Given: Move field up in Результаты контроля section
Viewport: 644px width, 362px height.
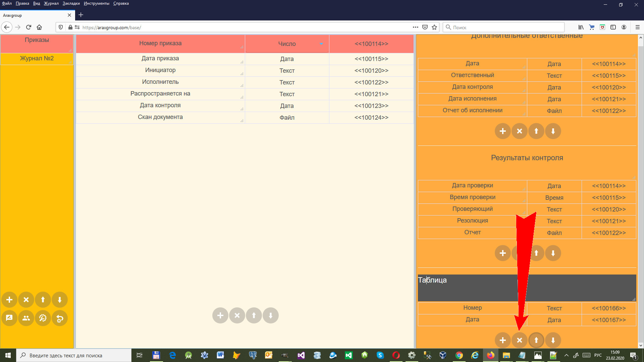Looking at the screenshot, I should [536, 253].
